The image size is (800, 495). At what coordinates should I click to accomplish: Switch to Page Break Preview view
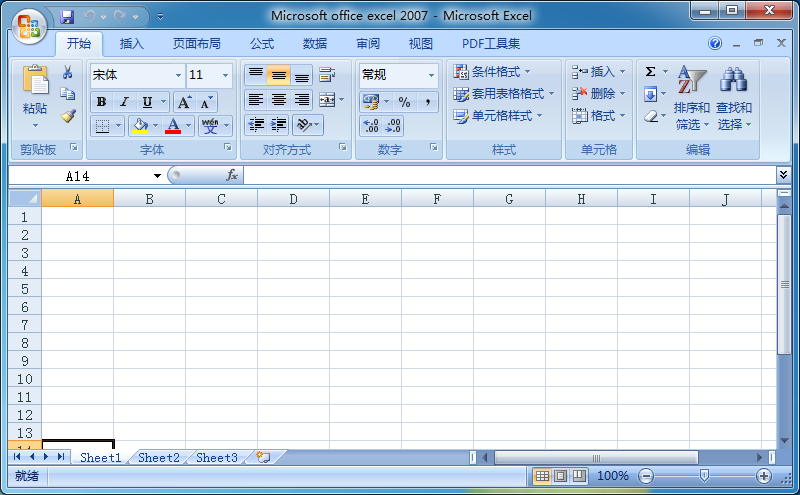click(x=579, y=476)
